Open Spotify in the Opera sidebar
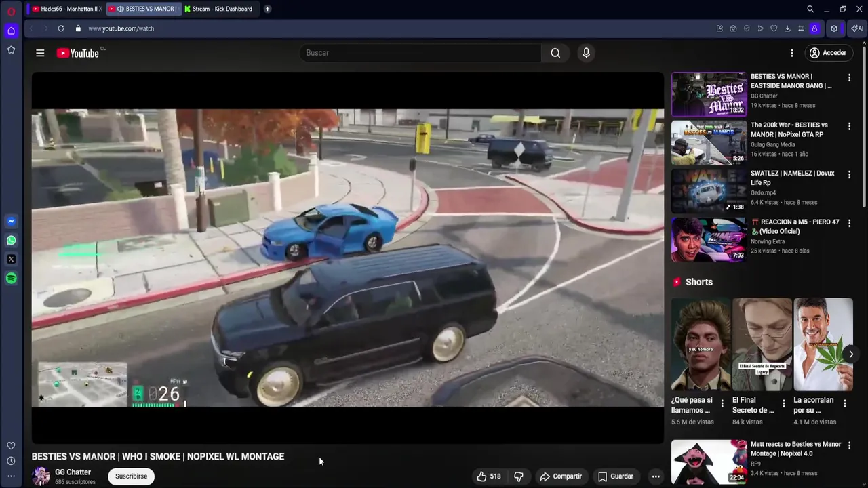The width and height of the screenshot is (868, 488). click(11, 278)
